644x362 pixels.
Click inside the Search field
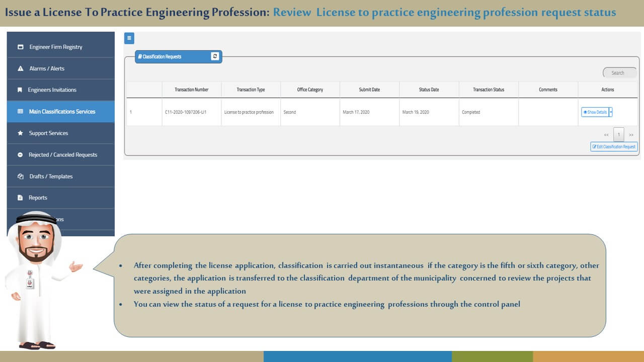(620, 73)
